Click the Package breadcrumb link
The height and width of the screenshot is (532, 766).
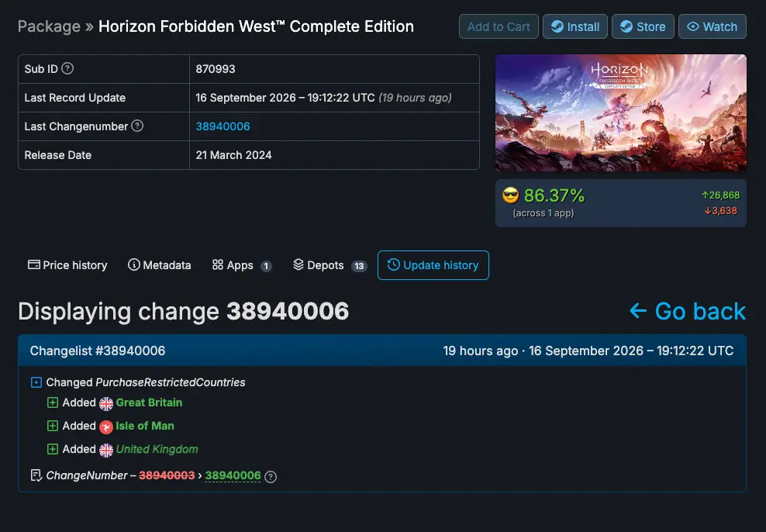click(x=49, y=26)
